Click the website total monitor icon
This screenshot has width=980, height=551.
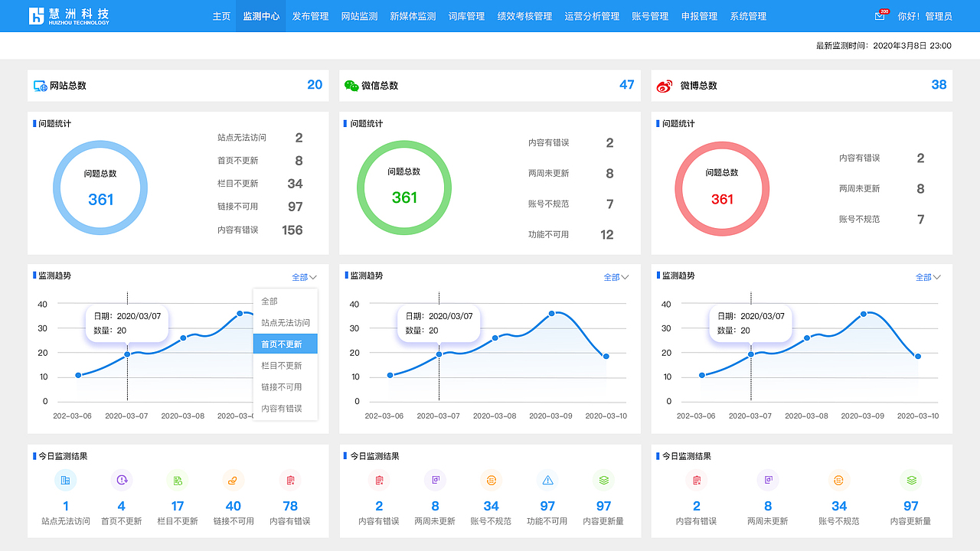pos(41,86)
